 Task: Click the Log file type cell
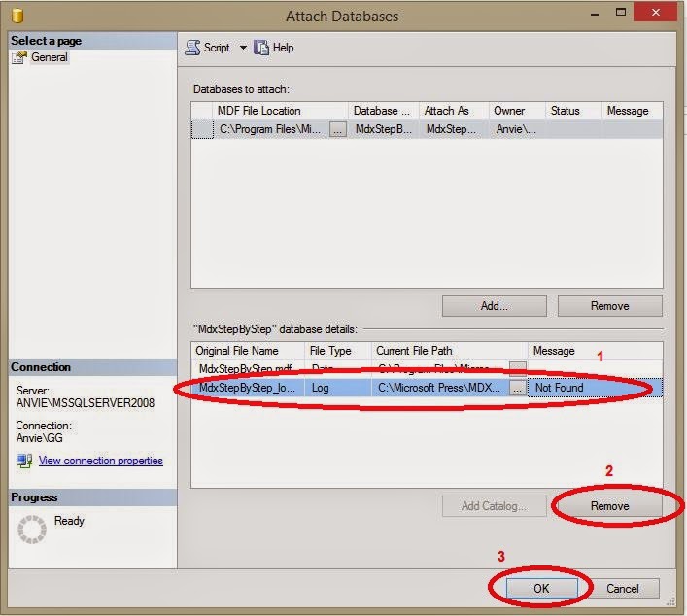338,388
